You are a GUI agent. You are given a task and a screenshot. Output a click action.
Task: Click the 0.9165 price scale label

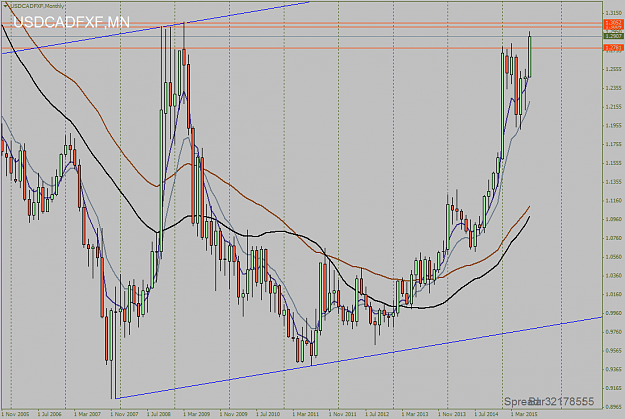613,388
